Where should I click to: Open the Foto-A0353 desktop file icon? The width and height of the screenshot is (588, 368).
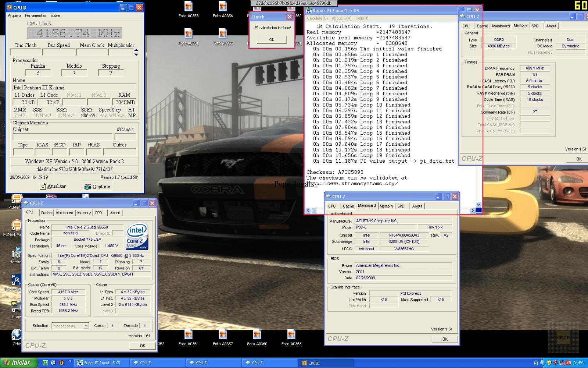pyautogui.click(x=188, y=6)
